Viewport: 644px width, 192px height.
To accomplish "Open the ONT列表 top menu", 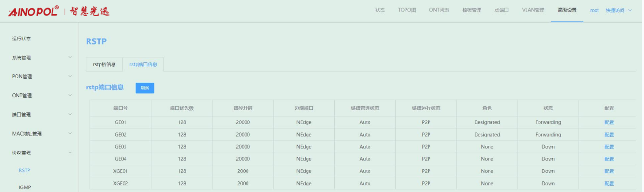I will pyautogui.click(x=439, y=10).
